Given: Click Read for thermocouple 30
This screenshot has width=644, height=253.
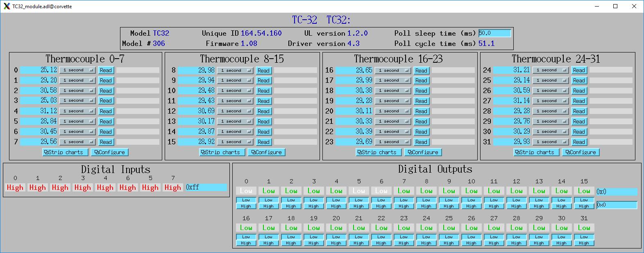Looking at the screenshot, I should point(579,132).
